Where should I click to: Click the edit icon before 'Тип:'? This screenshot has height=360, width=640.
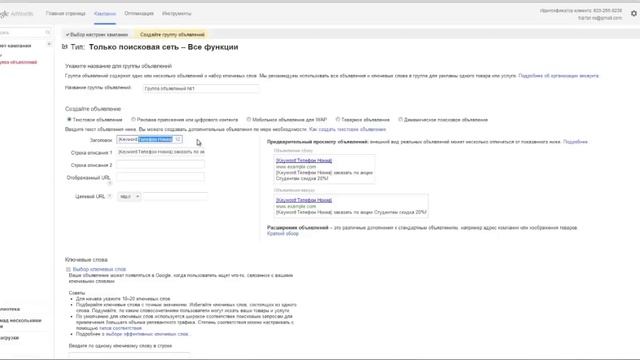(x=64, y=47)
